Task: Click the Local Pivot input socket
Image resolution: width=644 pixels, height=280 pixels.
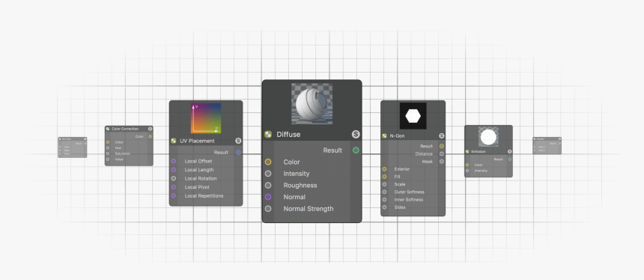Action: [174, 187]
